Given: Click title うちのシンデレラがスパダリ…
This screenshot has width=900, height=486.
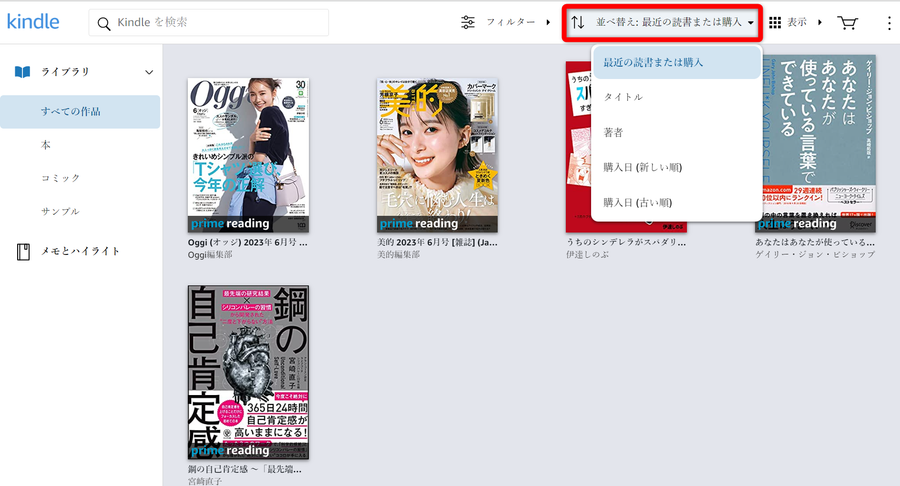Looking at the screenshot, I should 626,243.
